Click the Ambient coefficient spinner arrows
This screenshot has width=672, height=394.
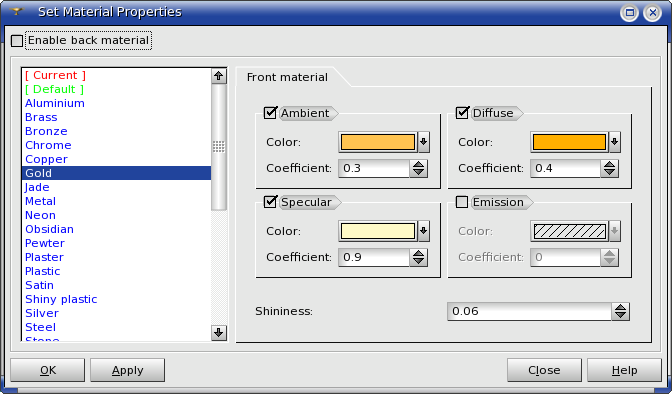click(418, 168)
